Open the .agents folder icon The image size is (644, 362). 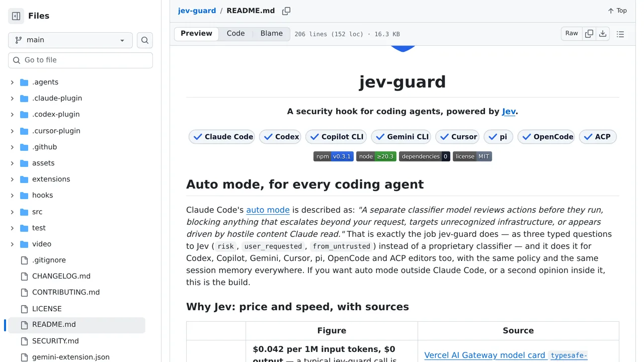(24, 82)
